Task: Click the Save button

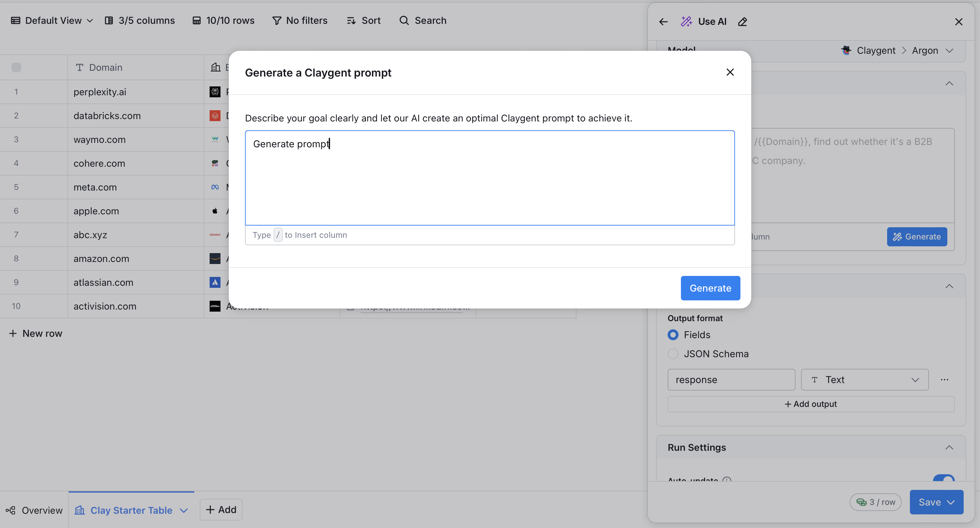Action: [x=936, y=502]
